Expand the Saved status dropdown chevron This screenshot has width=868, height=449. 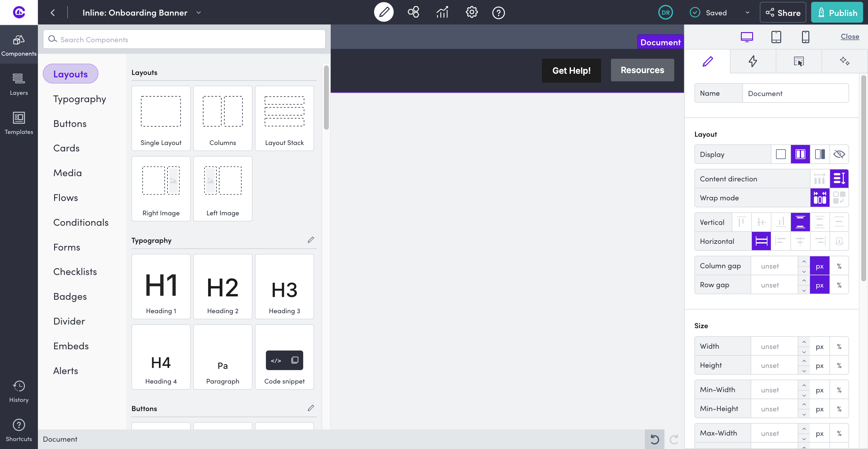point(747,13)
